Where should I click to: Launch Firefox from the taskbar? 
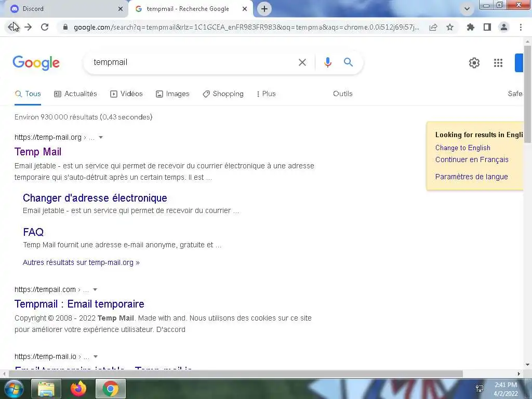coord(78,389)
